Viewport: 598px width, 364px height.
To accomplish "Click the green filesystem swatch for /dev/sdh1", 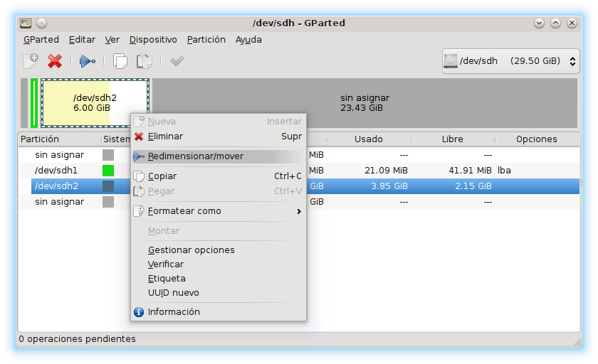I will [x=108, y=171].
